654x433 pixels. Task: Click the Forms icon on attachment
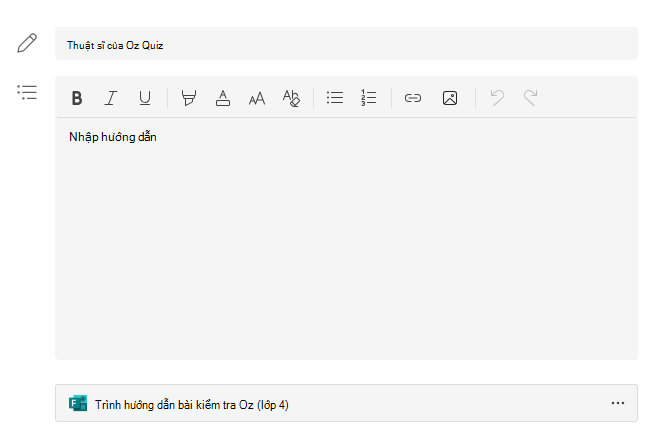[78, 403]
